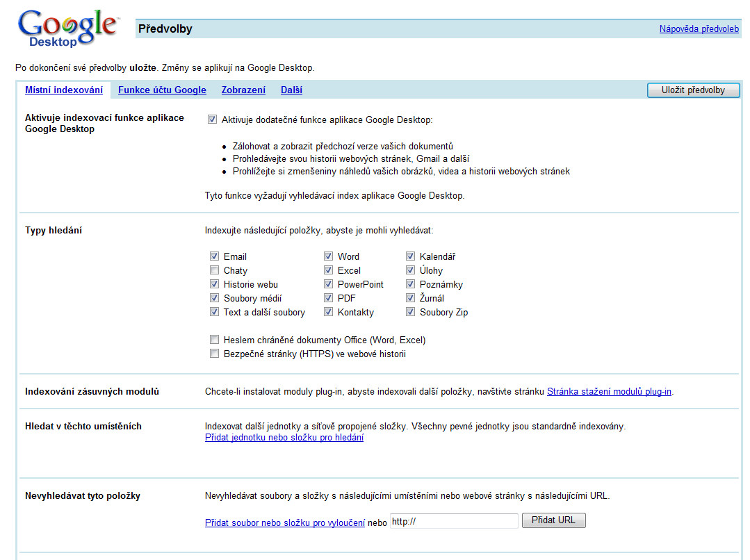Focus the http:// URL input field

point(454,521)
